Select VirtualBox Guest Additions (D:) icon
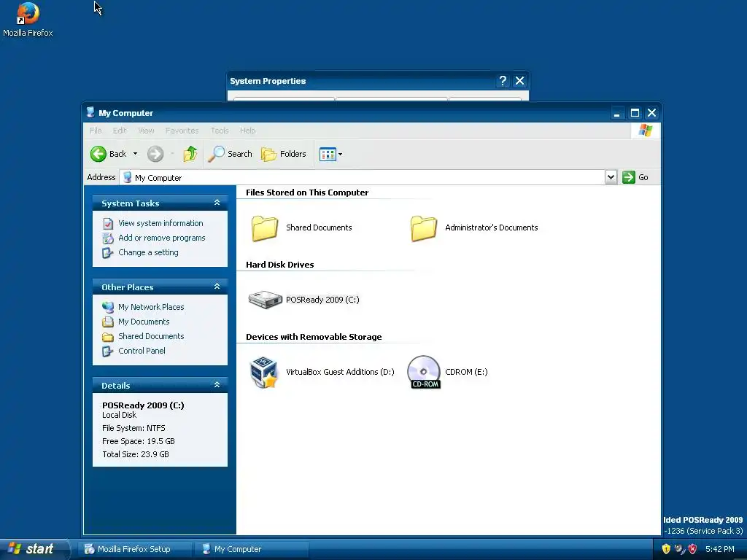Screen dimensions: 747x560 (x=263, y=372)
